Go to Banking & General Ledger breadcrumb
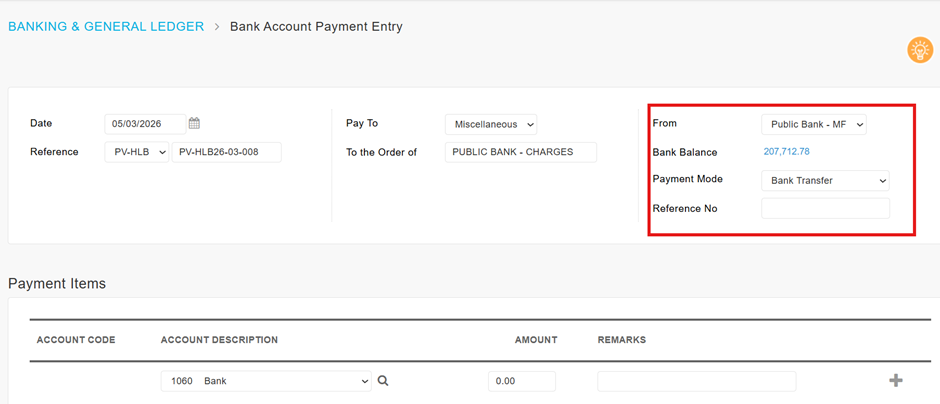This screenshot has width=940, height=404. pos(106,27)
